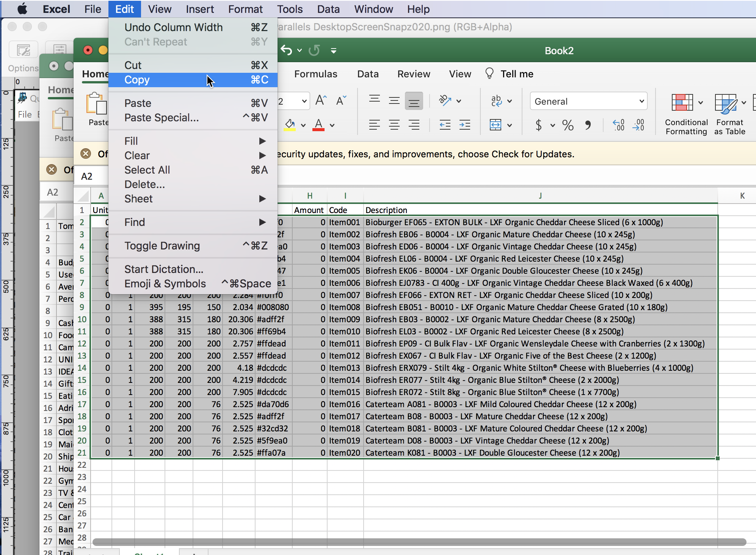Choose Toggle Drawing menu item
The height and width of the screenshot is (555, 756).
193,246
